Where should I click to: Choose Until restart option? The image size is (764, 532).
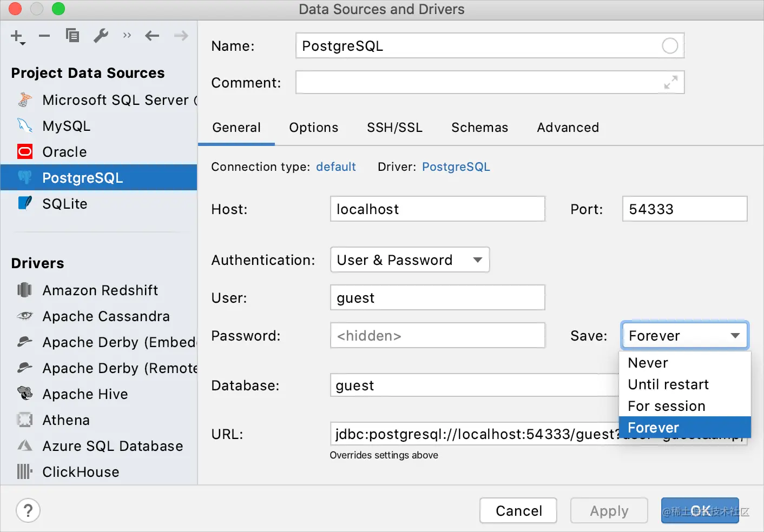click(x=685, y=384)
